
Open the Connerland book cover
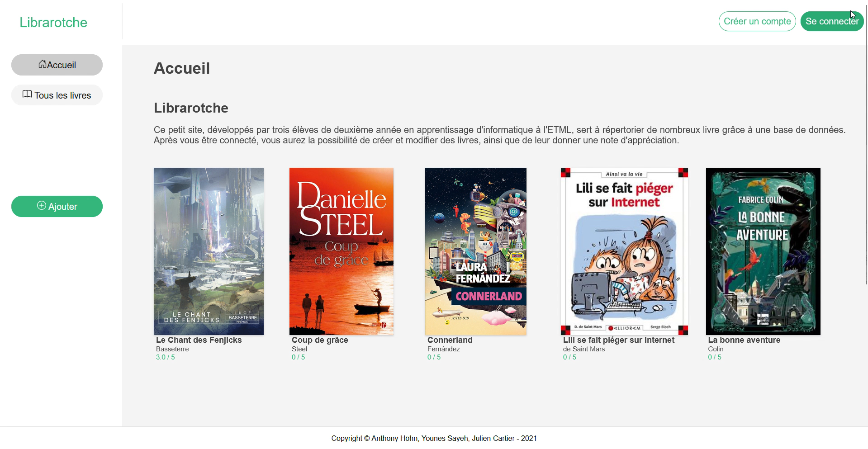coord(476,251)
